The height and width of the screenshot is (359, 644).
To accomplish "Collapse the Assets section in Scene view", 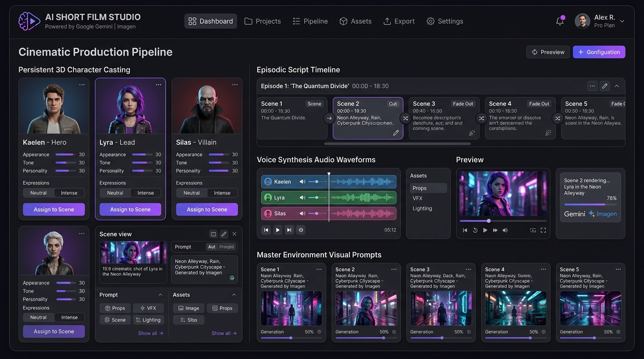I will [x=234, y=295].
